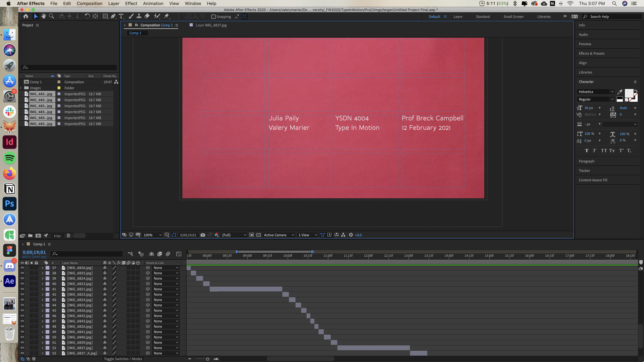Open the Effects & Presets panel
This screenshot has width=644, height=362.
(x=591, y=53)
